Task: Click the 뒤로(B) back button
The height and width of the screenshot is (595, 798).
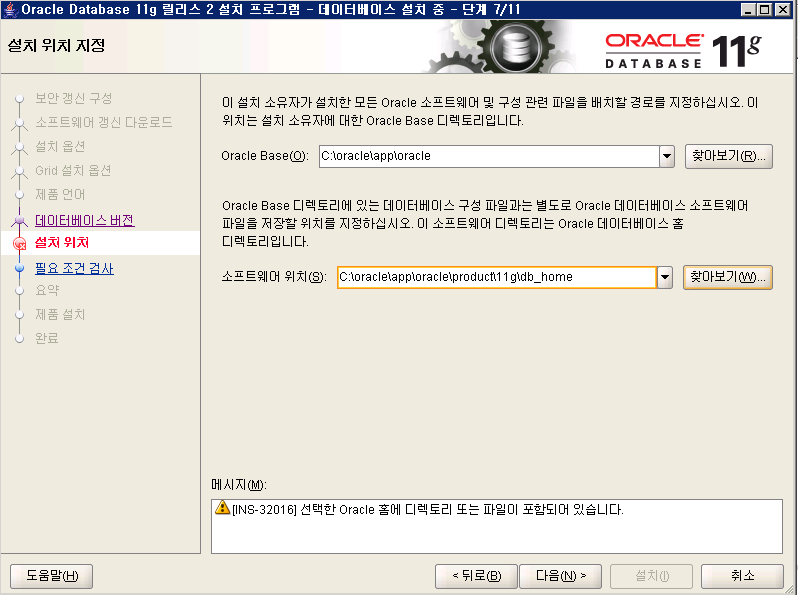Action: click(476, 576)
